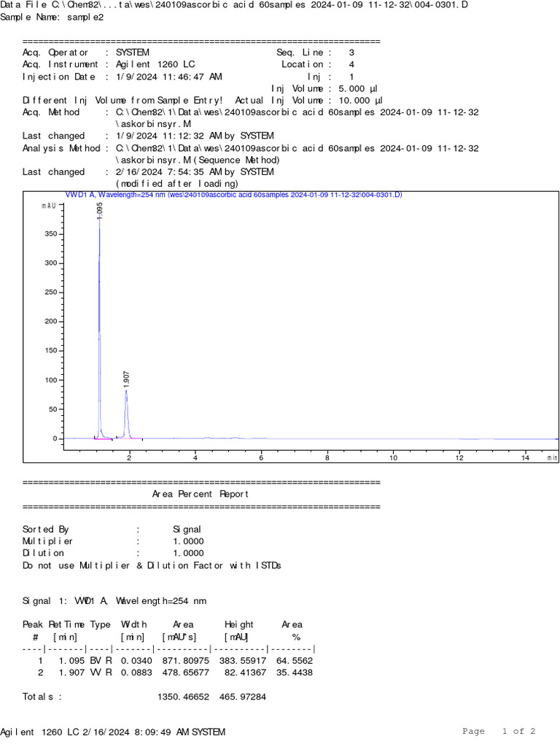Image resolution: width=560 pixels, height=747 pixels.
Task: Click the Totals row label
Action: pos(42,697)
